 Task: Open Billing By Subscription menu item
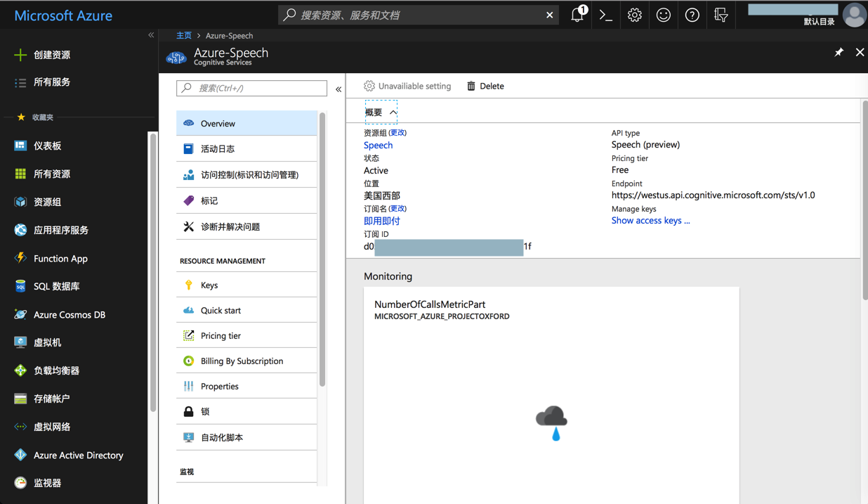246,361
